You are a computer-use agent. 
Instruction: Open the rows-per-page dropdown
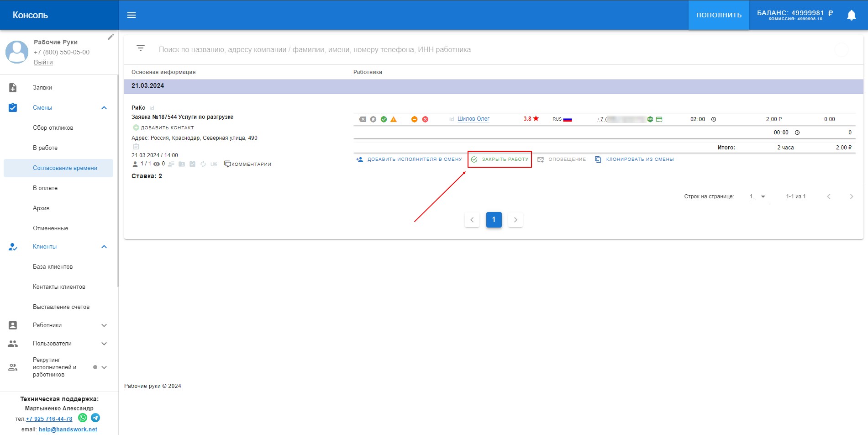tap(759, 196)
